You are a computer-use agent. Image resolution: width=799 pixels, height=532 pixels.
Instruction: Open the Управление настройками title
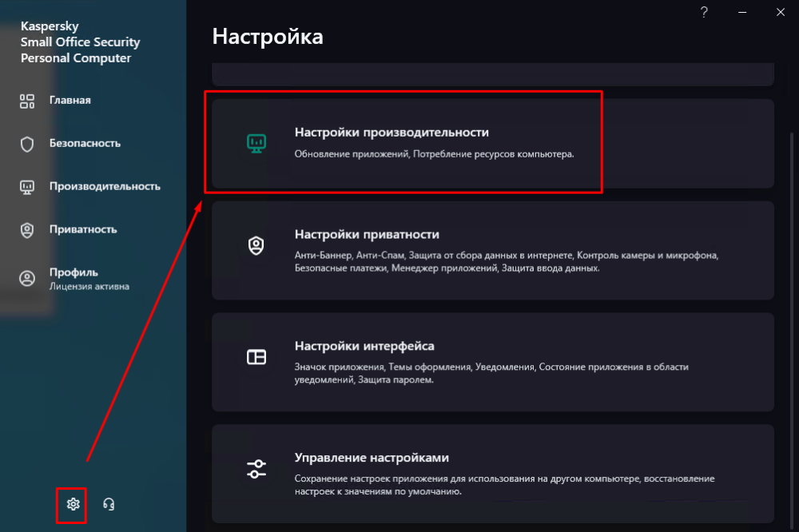tap(372, 459)
